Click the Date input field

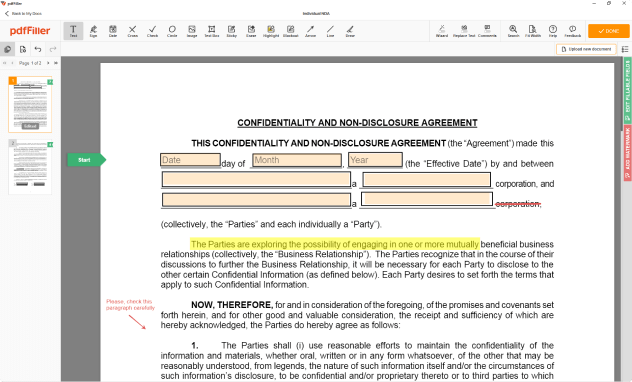190,160
